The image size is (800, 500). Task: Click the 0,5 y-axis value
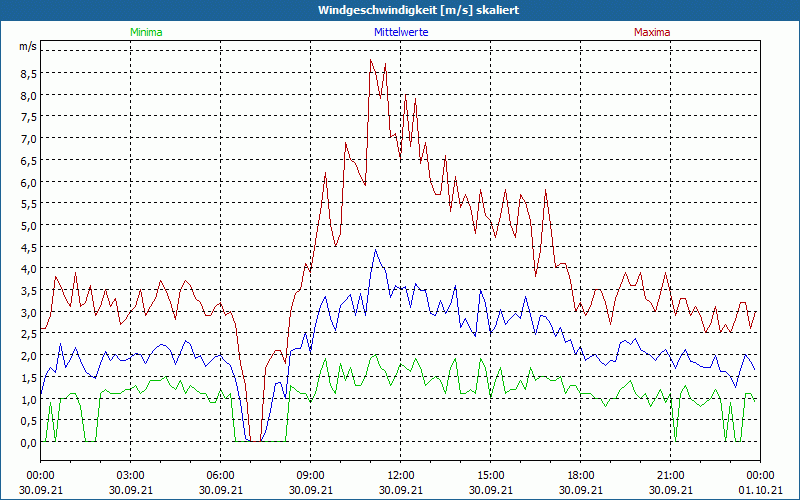[x=28, y=421]
